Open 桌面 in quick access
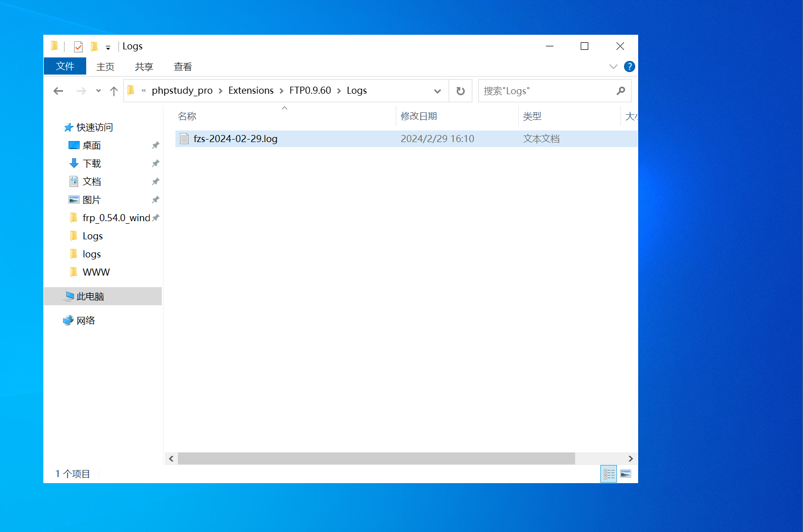803x532 pixels. click(x=92, y=146)
